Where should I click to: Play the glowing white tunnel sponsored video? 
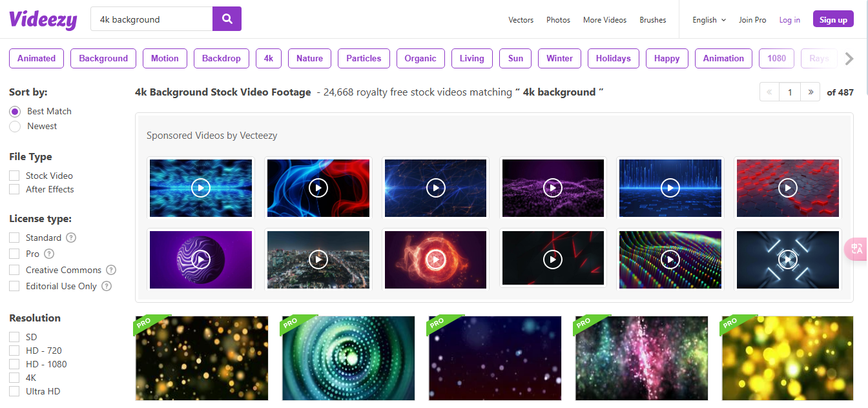[x=788, y=260]
